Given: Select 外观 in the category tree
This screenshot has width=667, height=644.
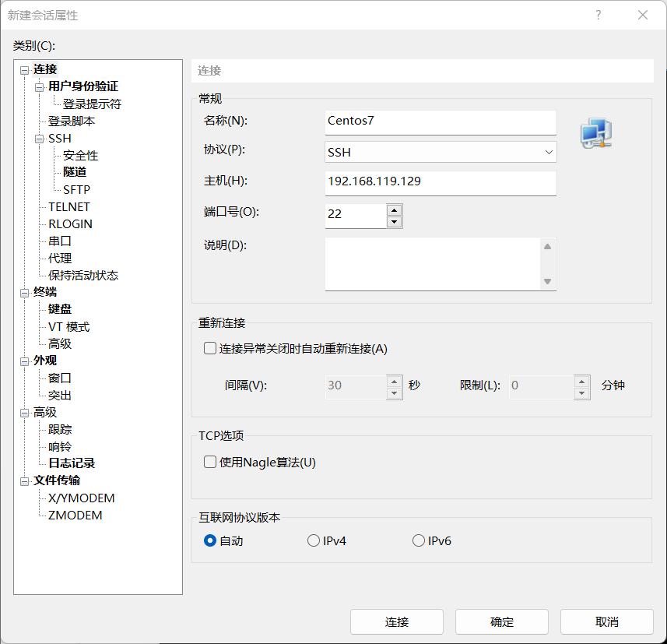Looking at the screenshot, I should (45, 361).
